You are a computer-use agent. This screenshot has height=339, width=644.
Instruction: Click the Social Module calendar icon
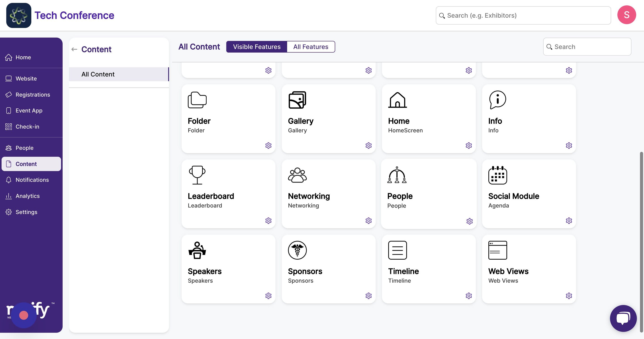point(498,175)
